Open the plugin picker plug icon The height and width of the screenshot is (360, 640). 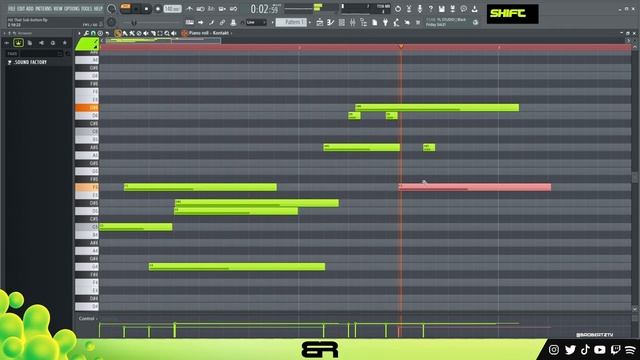tap(385, 22)
